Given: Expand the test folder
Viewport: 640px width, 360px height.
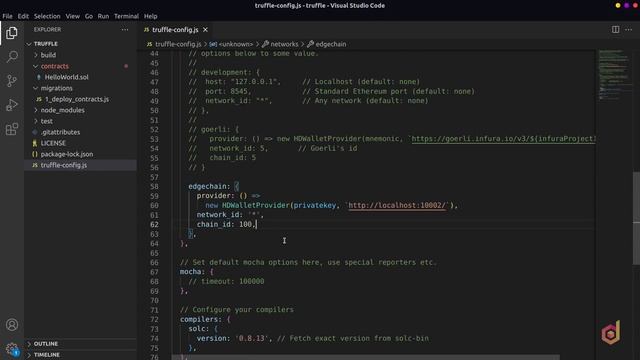Looking at the screenshot, I should pyautogui.click(x=36, y=121).
